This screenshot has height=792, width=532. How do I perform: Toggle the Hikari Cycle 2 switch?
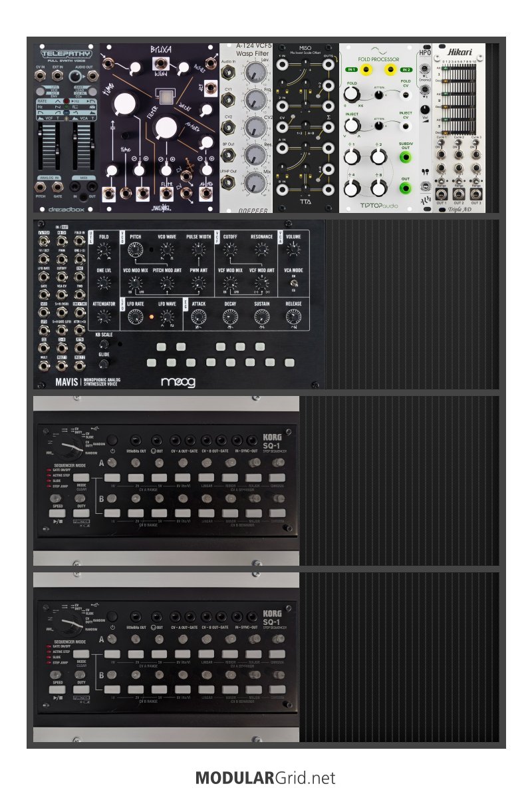459,144
